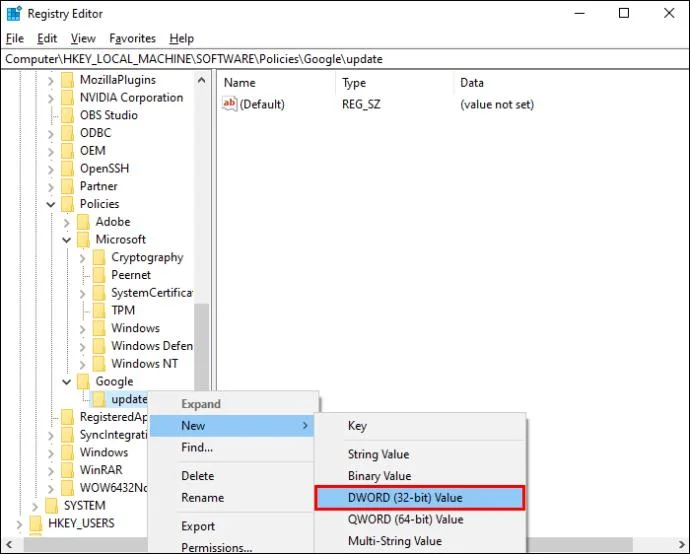Choose New in the context menu

pyautogui.click(x=232, y=426)
